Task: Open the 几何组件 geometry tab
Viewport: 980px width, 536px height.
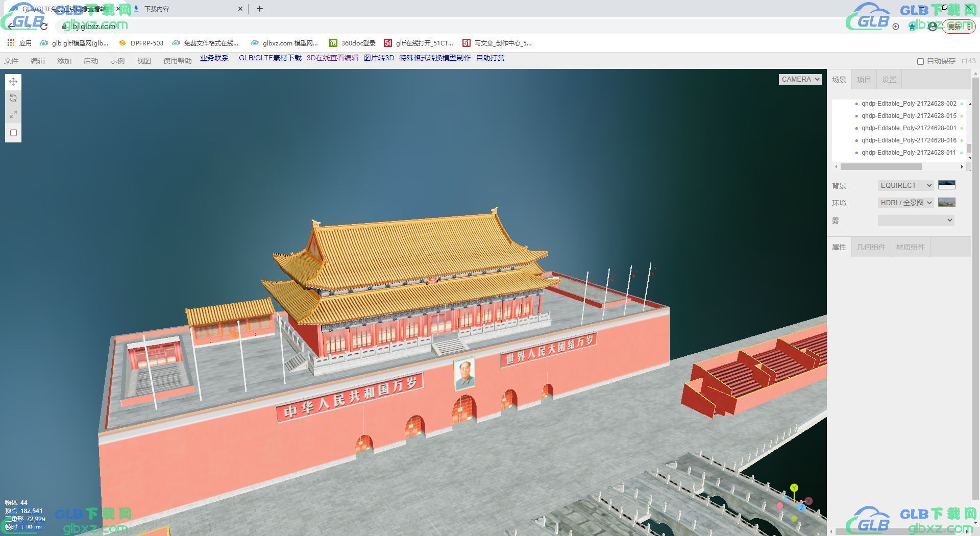Action: (871, 247)
